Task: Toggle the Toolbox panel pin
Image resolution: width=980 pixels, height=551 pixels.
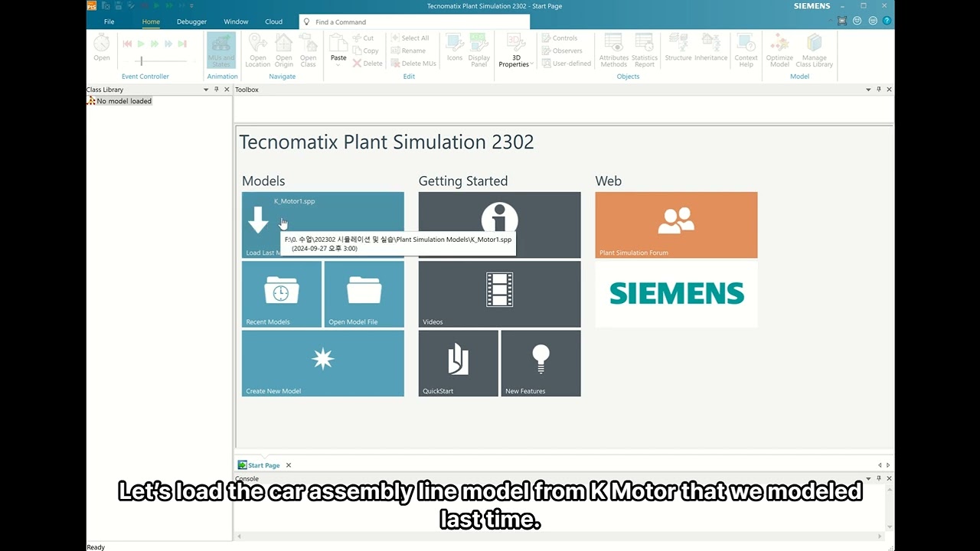Action: pyautogui.click(x=879, y=90)
